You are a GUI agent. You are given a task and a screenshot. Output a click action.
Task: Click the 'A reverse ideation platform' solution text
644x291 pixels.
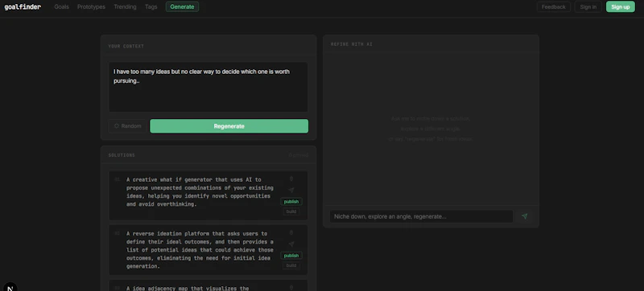point(200,250)
